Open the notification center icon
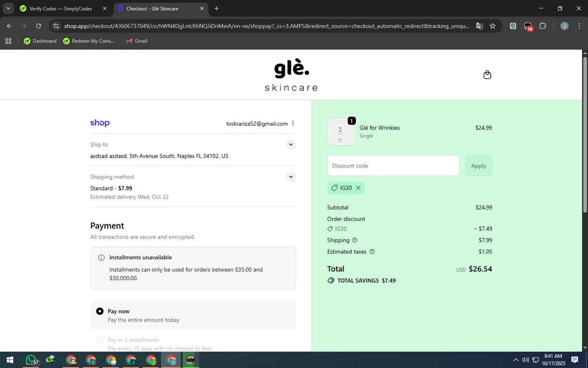Viewport: 588px width, 368px height. click(x=575, y=360)
